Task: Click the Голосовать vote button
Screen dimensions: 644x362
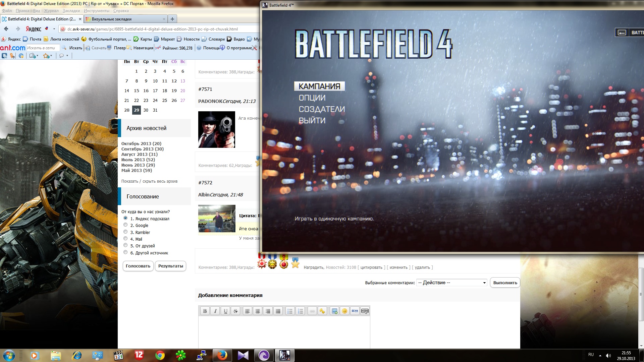Action: [x=138, y=266]
